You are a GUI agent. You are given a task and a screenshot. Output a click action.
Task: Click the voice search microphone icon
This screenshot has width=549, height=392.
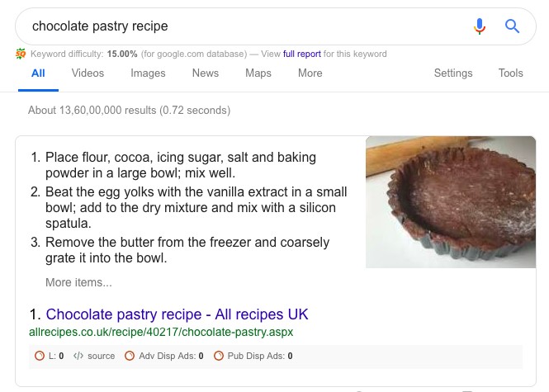click(x=480, y=26)
